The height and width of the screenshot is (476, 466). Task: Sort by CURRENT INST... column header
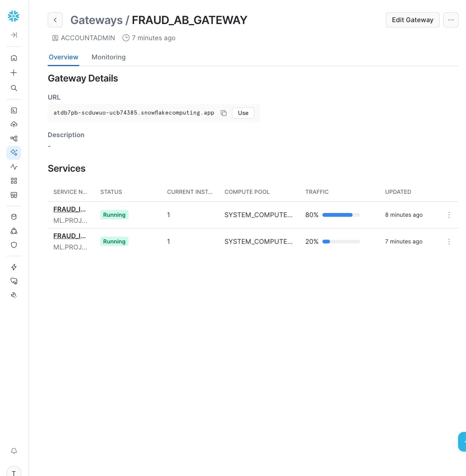(x=190, y=192)
